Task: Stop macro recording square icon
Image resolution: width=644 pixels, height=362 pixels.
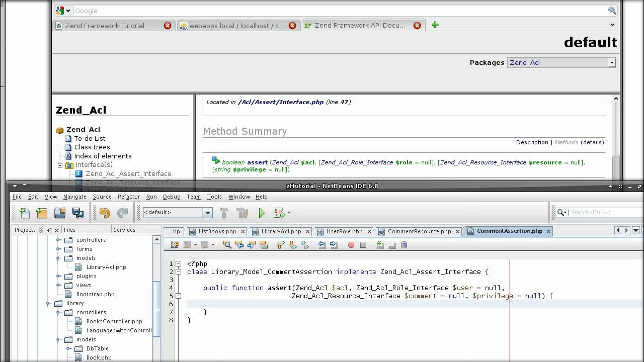Action: [x=363, y=245]
